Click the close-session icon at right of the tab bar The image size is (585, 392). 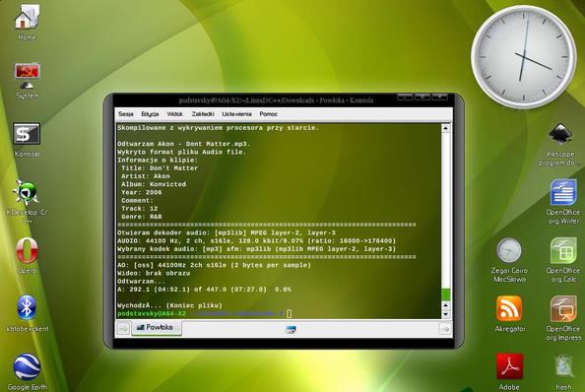(x=445, y=329)
